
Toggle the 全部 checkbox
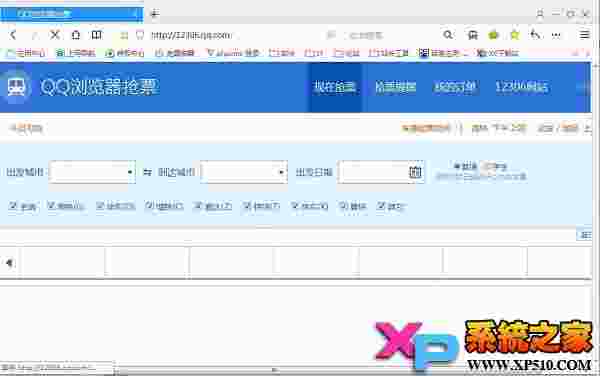click(x=13, y=206)
